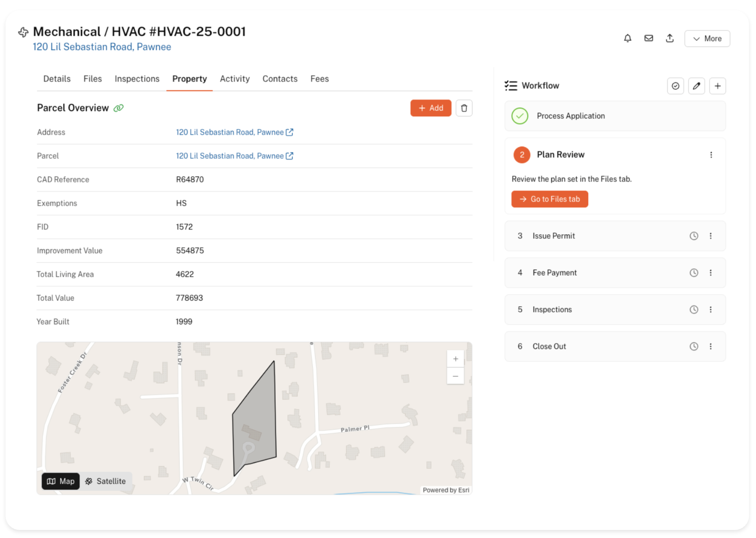The height and width of the screenshot is (538, 756).
Task: Click the Go to Files tab button
Action: [x=549, y=199]
